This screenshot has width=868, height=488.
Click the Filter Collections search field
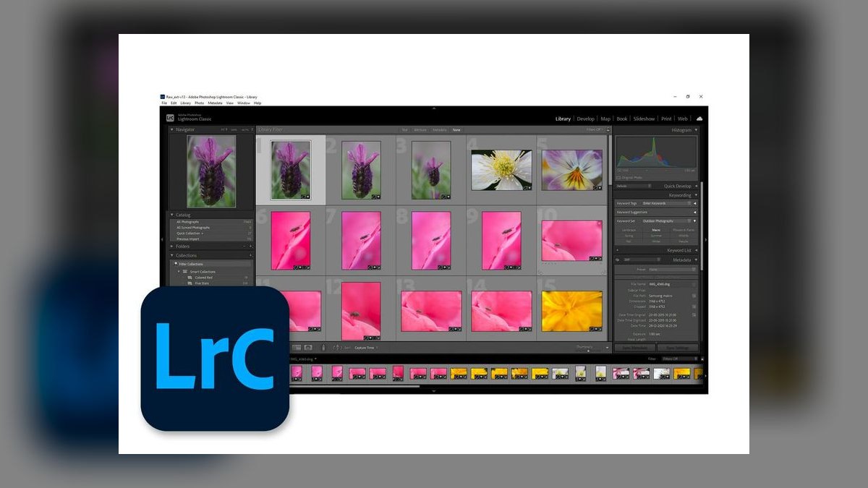[x=211, y=264]
